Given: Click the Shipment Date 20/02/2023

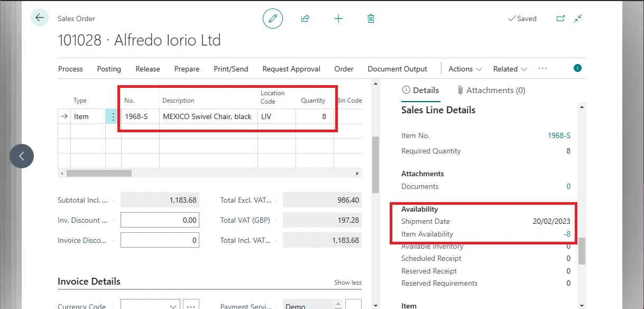Looking at the screenshot, I should [x=551, y=221].
